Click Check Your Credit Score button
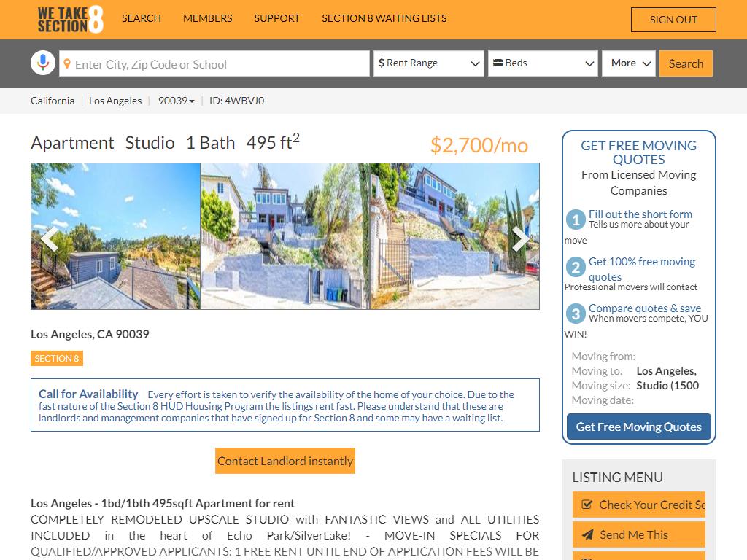 [x=638, y=505]
